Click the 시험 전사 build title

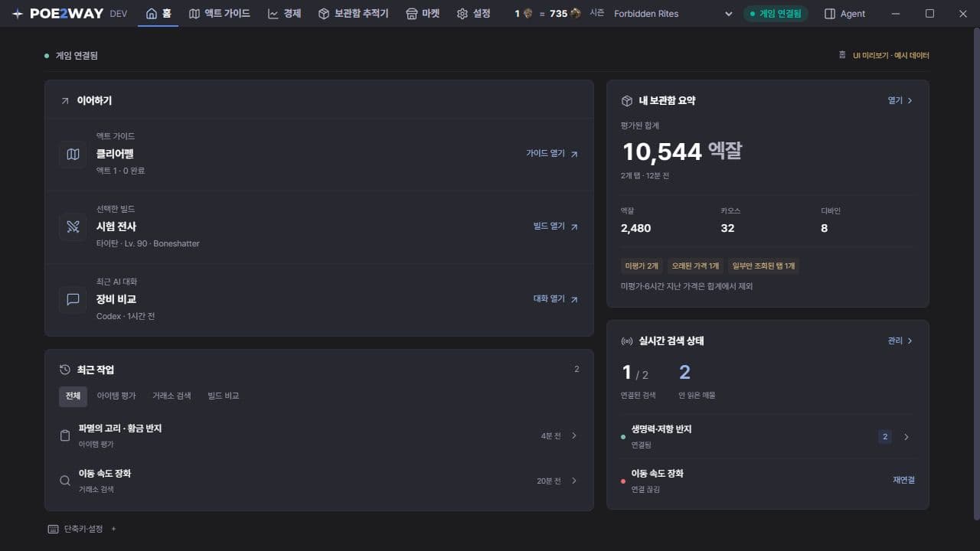tap(116, 227)
